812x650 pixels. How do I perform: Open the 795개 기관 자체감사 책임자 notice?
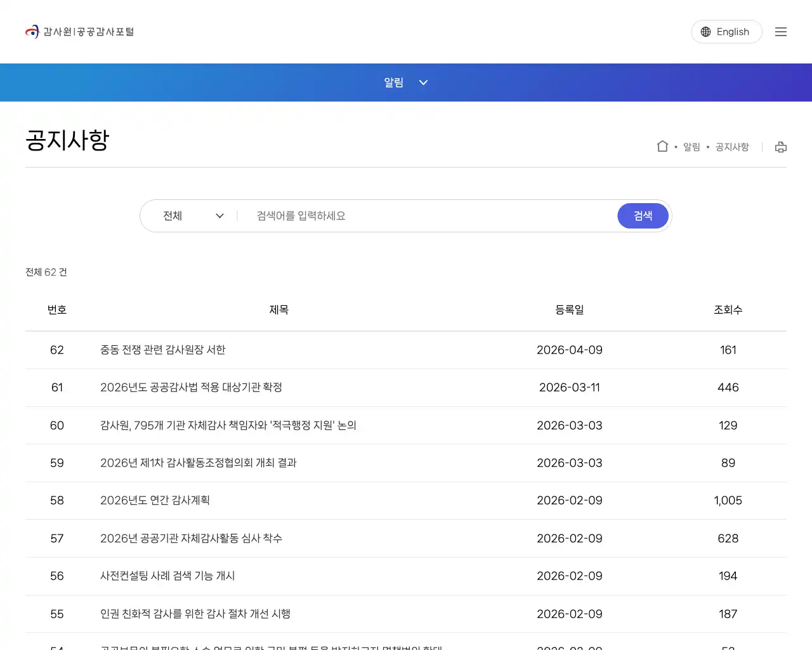coord(228,425)
